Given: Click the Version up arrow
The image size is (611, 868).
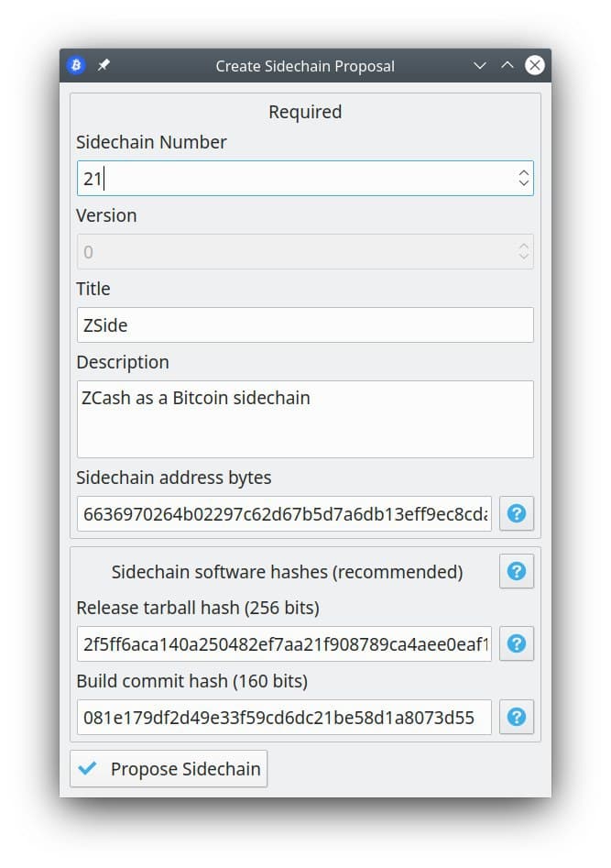Looking at the screenshot, I should tap(524, 247).
